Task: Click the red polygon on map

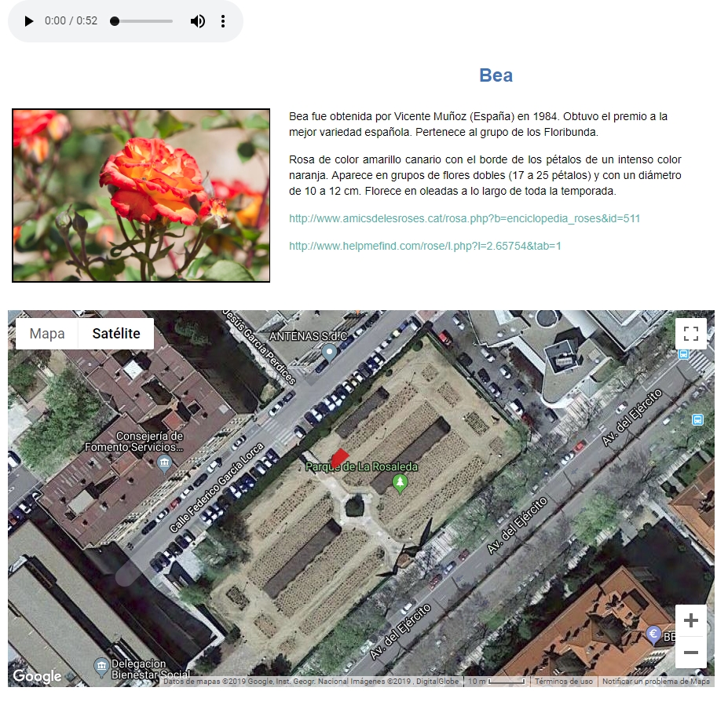Action: click(x=338, y=458)
